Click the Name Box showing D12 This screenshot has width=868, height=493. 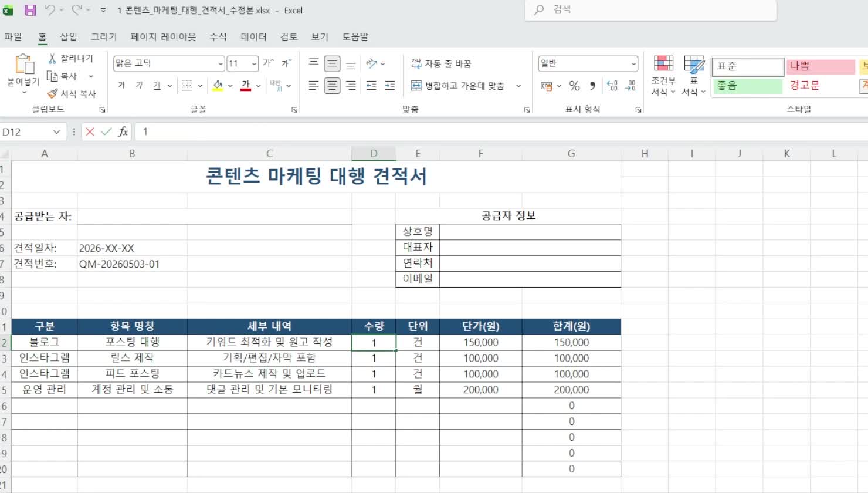click(x=27, y=132)
